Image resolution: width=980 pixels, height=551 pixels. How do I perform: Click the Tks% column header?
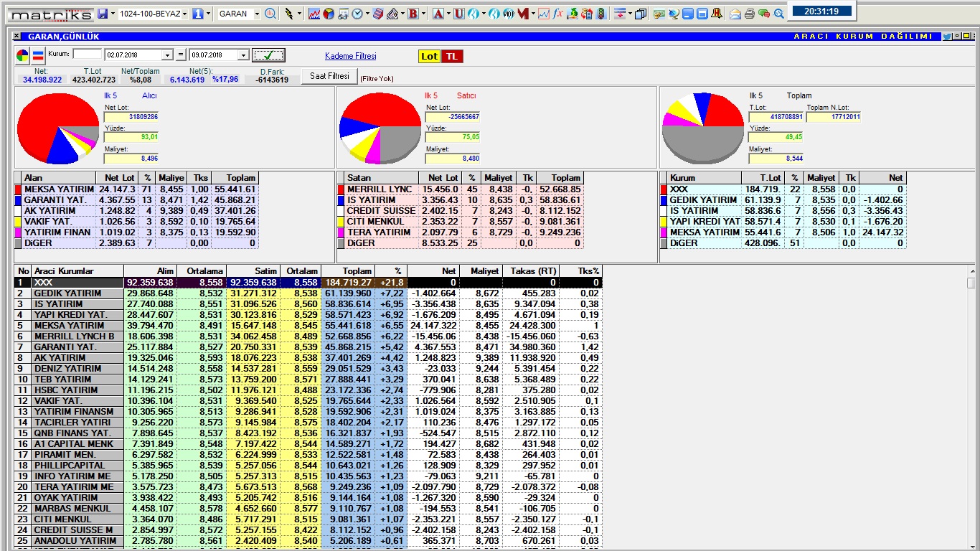coord(580,271)
